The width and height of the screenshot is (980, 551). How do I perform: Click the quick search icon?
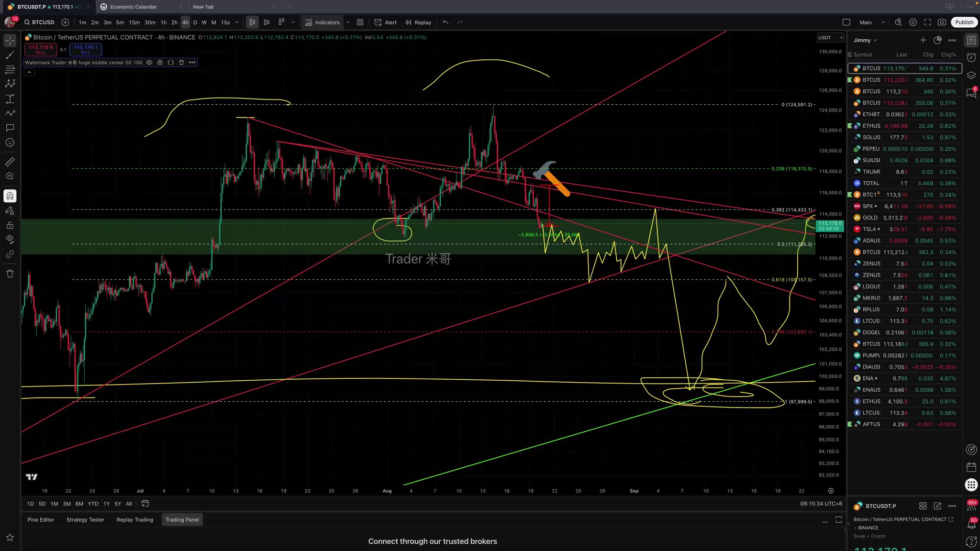[898, 22]
